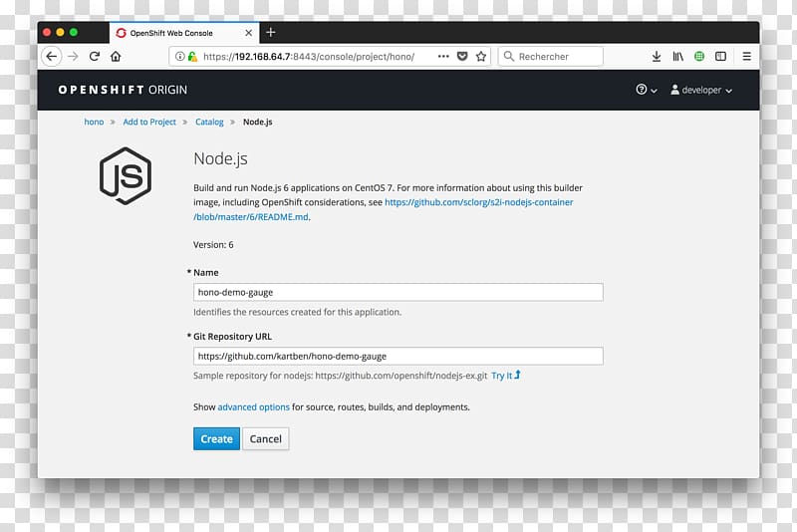The image size is (797, 532).
Task: Open page actions three-dot menu
Action: click(442, 57)
